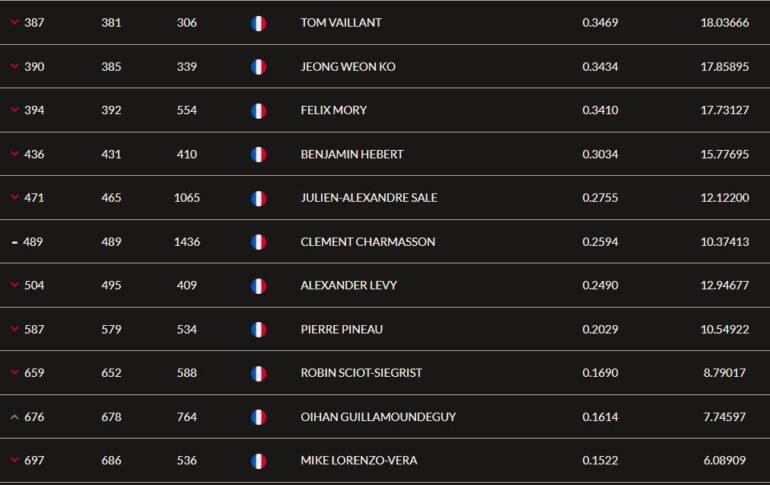Image resolution: width=770 pixels, height=485 pixels.
Task: Click the flag icon next to Pierre Pineau
Action: pos(258,329)
